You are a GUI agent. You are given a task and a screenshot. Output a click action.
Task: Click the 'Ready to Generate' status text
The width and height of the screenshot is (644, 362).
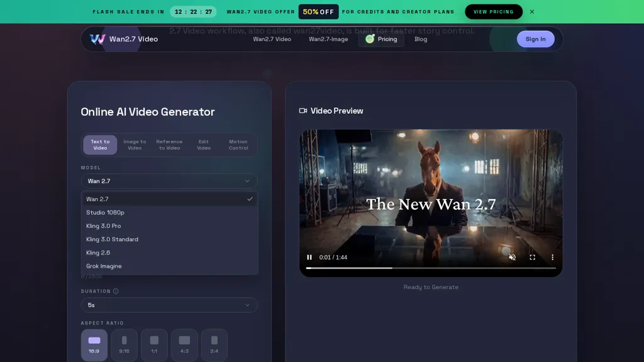pos(431,287)
